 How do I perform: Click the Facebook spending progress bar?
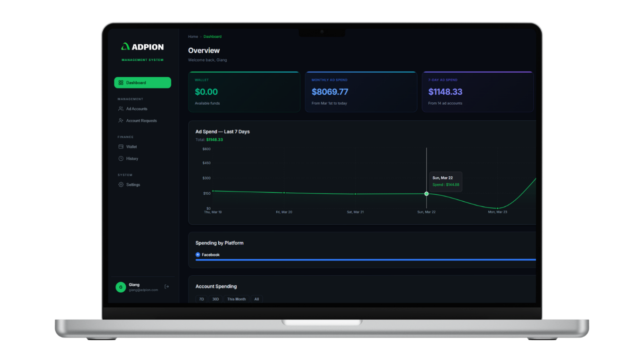pos(365,260)
